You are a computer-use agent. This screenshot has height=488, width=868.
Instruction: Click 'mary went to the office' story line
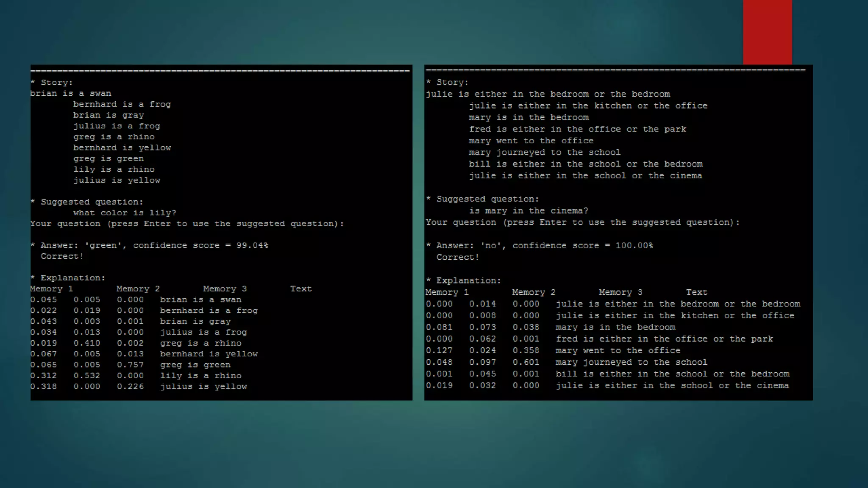[531, 141]
